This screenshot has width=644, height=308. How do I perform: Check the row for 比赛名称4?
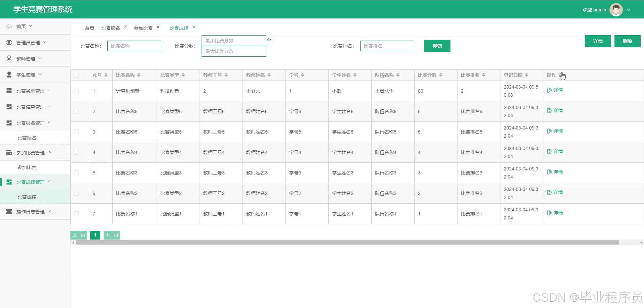[76, 152]
